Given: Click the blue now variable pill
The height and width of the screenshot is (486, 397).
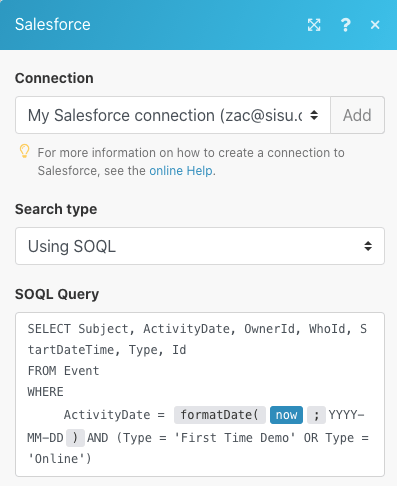Looking at the screenshot, I should pyautogui.click(x=286, y=415).
